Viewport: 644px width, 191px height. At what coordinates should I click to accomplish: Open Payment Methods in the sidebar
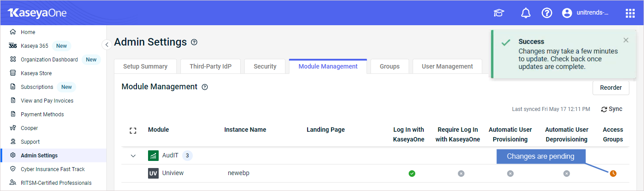pos(43,115)
